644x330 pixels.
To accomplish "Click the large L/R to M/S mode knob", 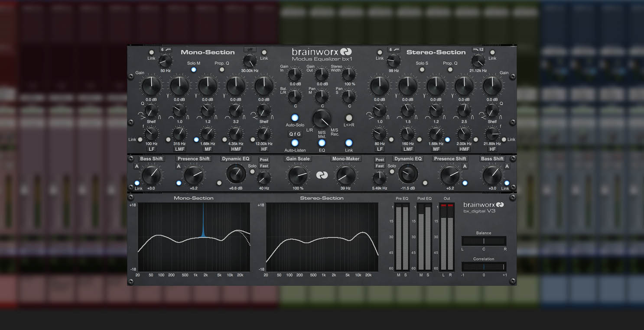I will point(322,118).
